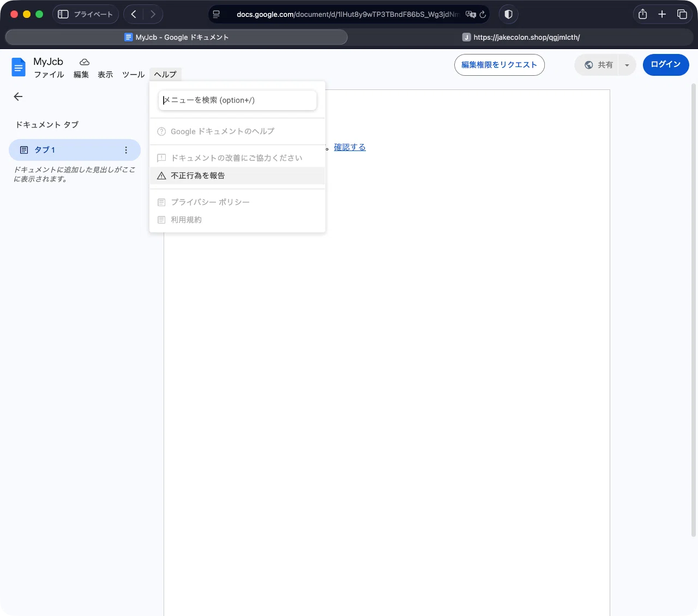Image resolution: width=698 pixels, height=616 pixels.
Task: Toggle the Safari sidebar button
Action: pos(63,14)
